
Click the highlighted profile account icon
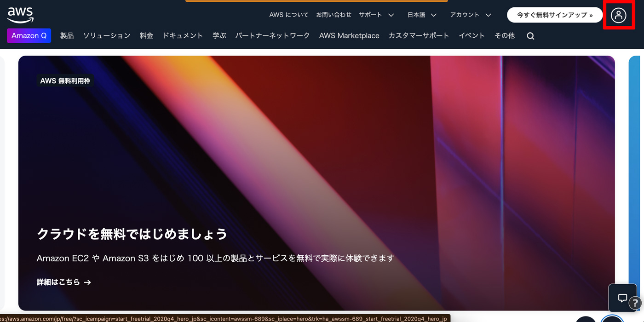click(x=619, y=15)
